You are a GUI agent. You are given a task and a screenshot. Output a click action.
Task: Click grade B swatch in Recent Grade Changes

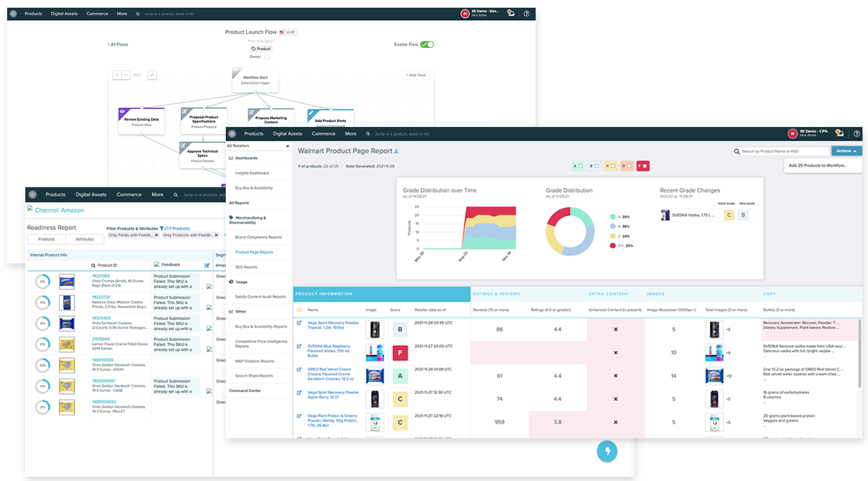743,215
